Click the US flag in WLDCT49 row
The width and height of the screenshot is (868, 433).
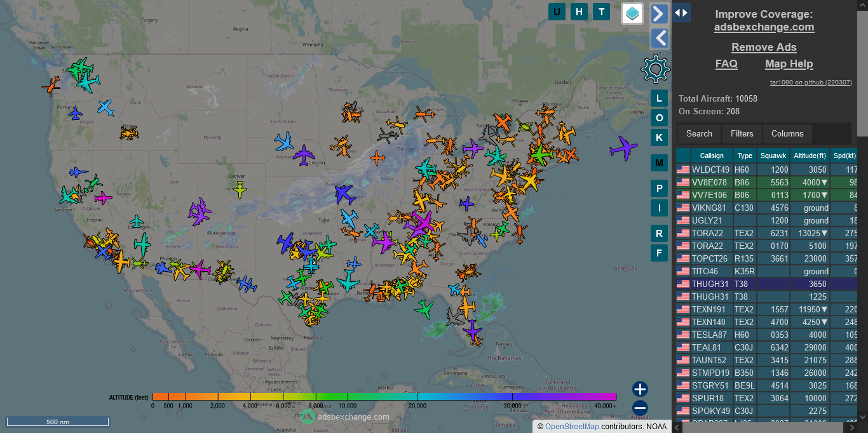pos(683,170)
